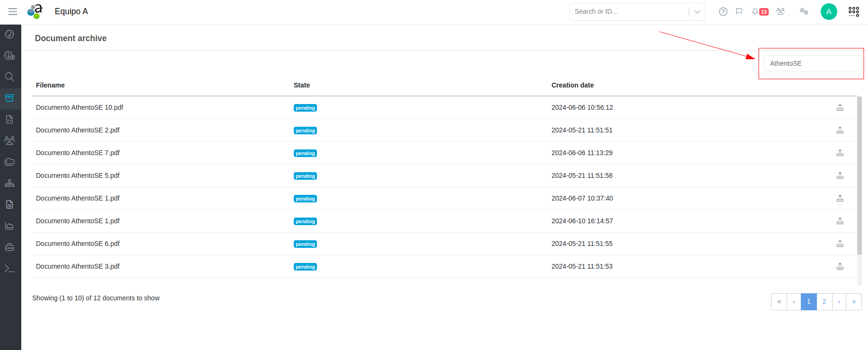The width and height of the screenshot is (868, 350).
Task: Expand the search box dropdown arrow
Action: (697, 12)
